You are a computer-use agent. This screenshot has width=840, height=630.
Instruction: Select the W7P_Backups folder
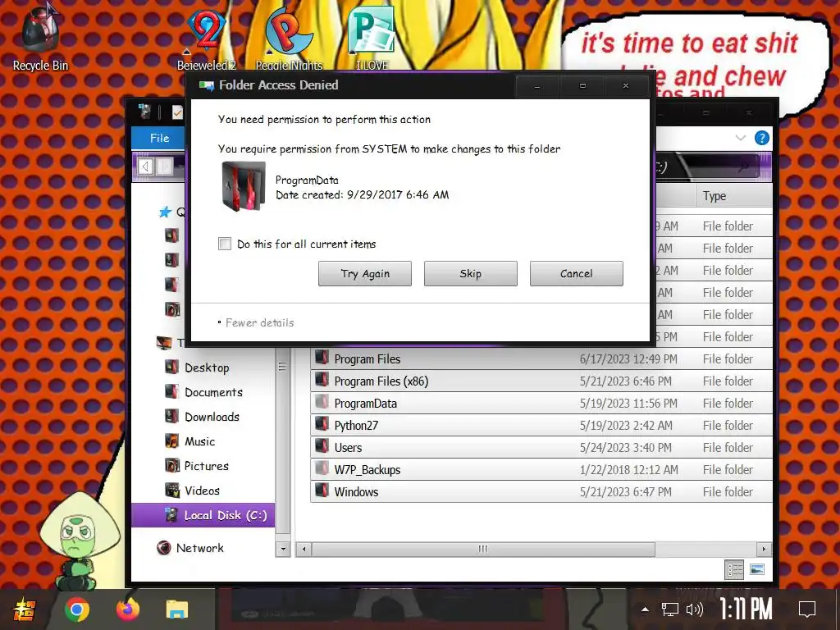541,470
